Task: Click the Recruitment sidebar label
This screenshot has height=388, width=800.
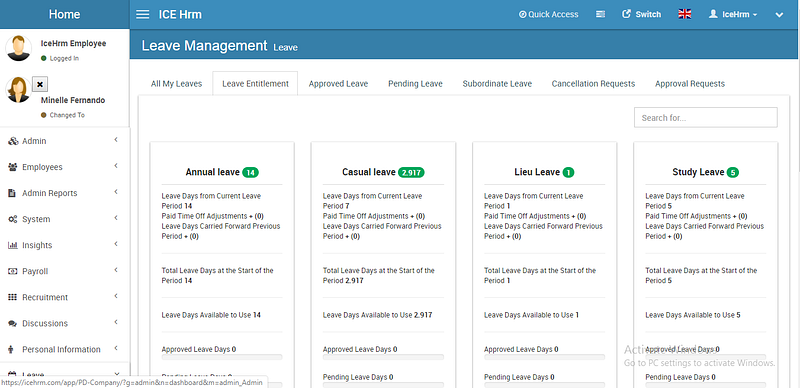Action: pyautogui.click(x=45, y=298)
